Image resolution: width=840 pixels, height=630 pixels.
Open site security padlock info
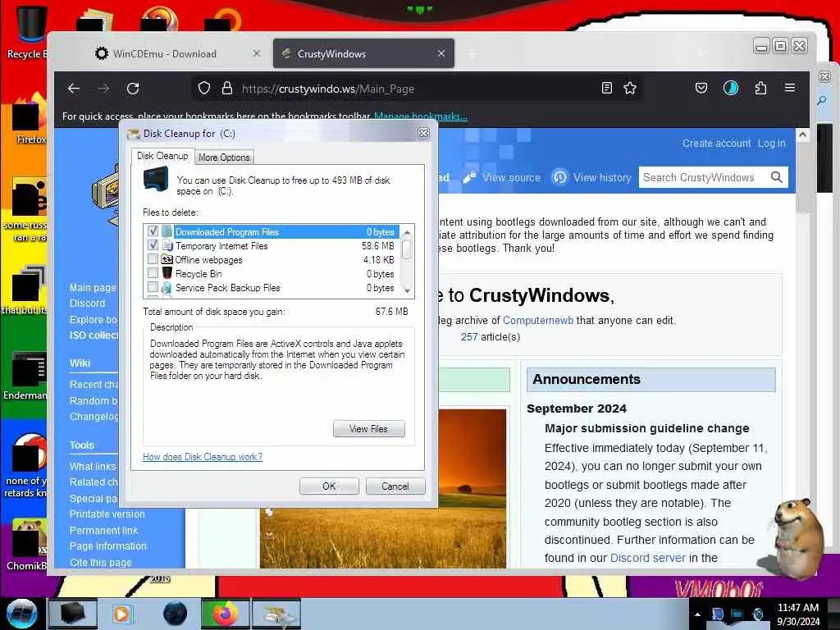227,89
